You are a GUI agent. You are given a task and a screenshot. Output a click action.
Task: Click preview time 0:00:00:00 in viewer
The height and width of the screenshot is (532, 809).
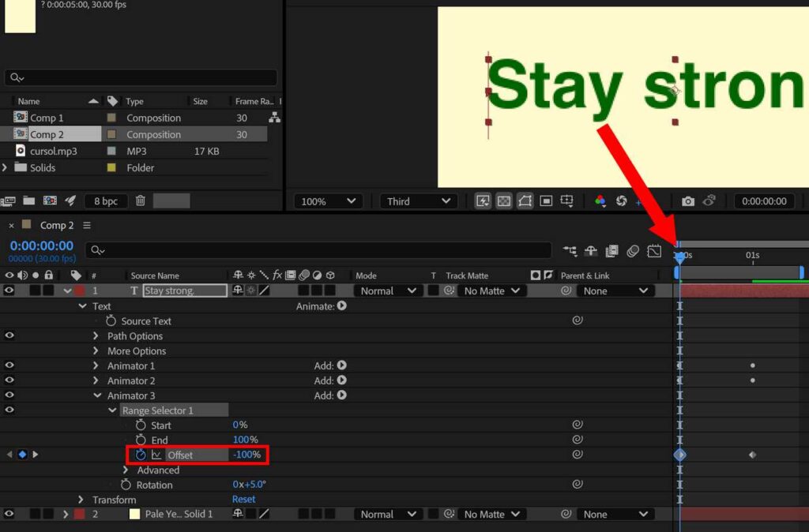764,201
